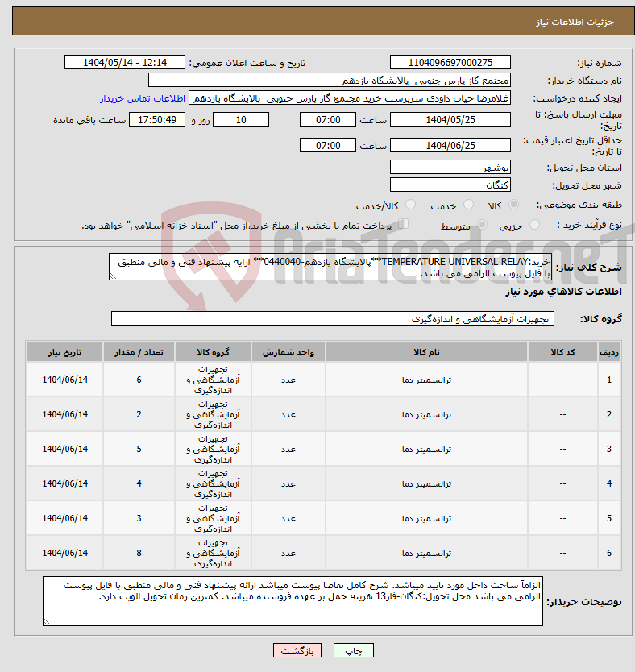This screenshot has height=672, width=635.
Task: Click quantity 6 in row 1
Action: pos(139,380)
